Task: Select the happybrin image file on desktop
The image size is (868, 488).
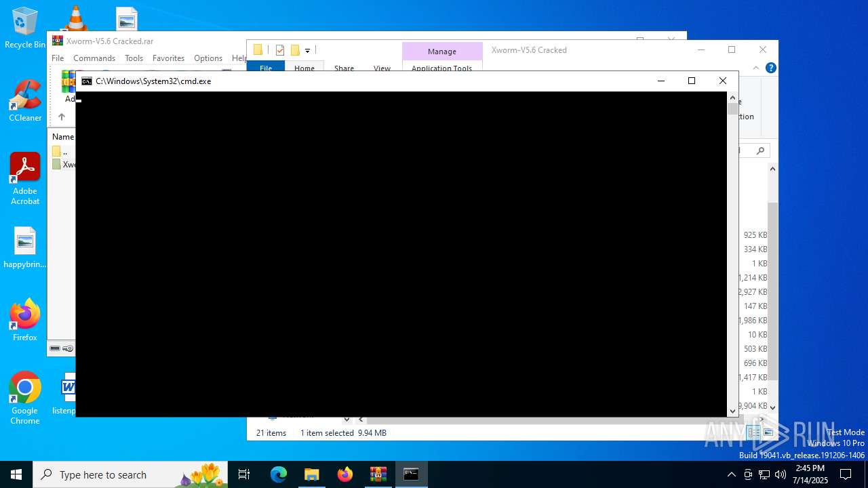Action: point(25,247)
